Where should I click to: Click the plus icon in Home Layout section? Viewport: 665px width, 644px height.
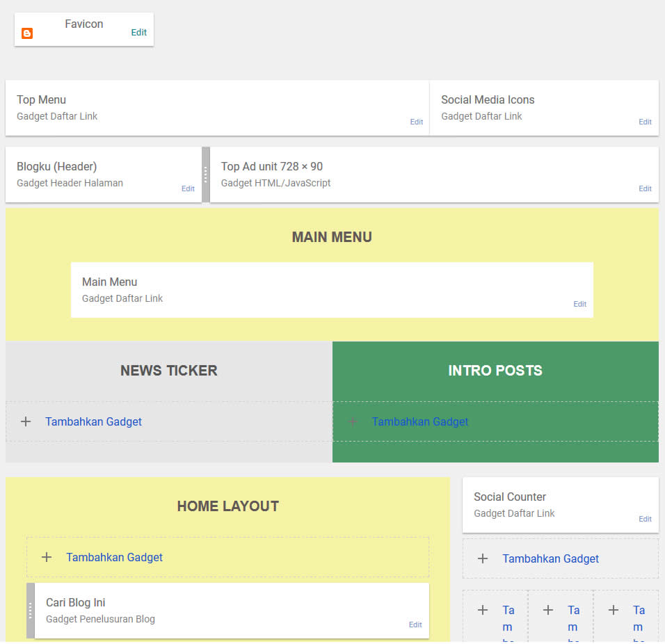click(47, 557)
